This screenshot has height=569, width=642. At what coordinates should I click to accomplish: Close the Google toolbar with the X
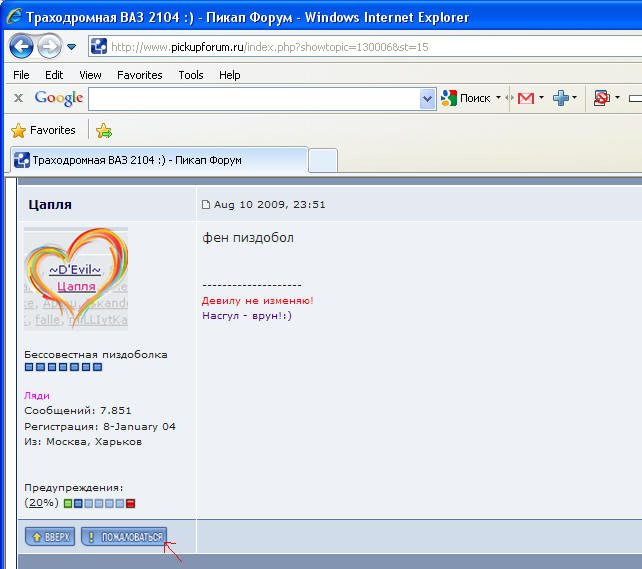[x=18, y=98]
